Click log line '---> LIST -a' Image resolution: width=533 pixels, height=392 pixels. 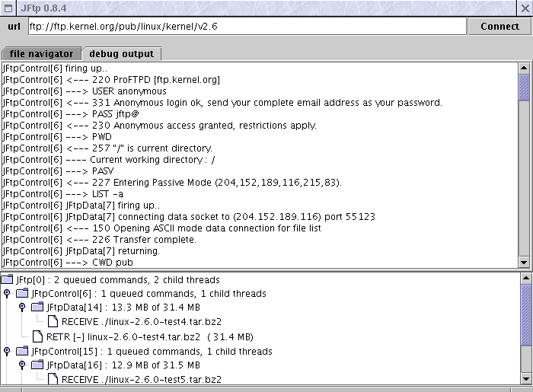point(63,194)
